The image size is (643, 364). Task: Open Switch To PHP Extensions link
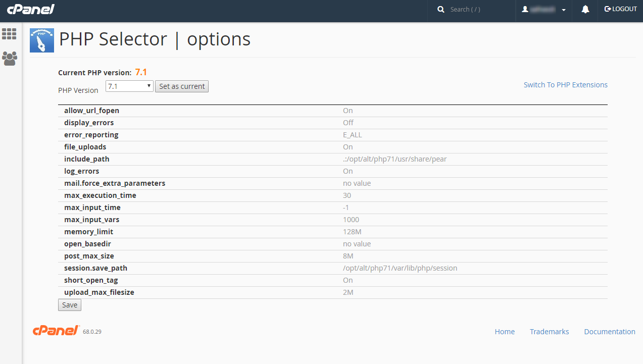pos(566,85)
